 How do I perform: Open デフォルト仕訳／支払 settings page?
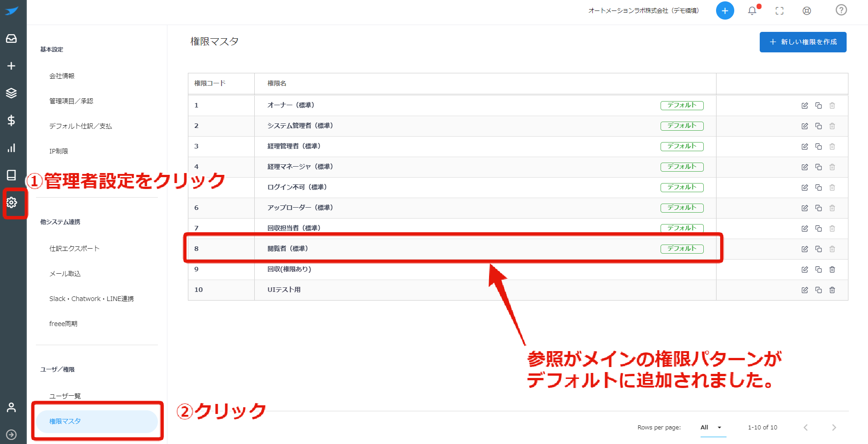click(x=81, y=126)
